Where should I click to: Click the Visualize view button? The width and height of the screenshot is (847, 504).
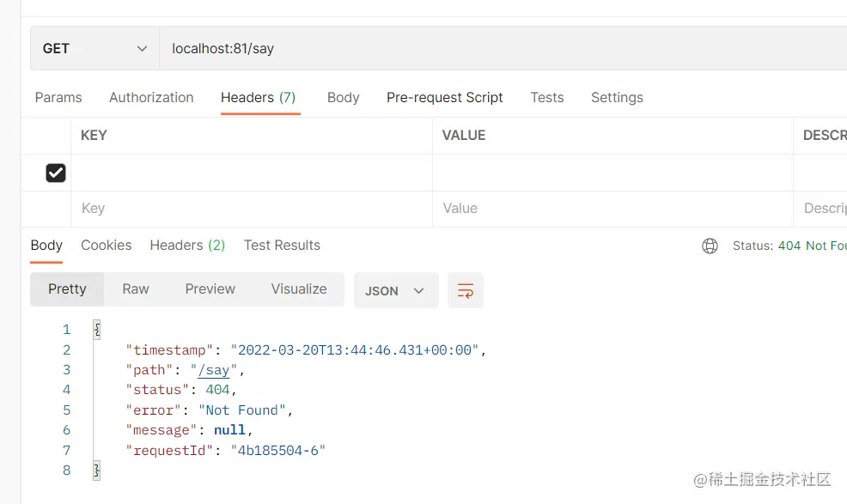point(299,289)
